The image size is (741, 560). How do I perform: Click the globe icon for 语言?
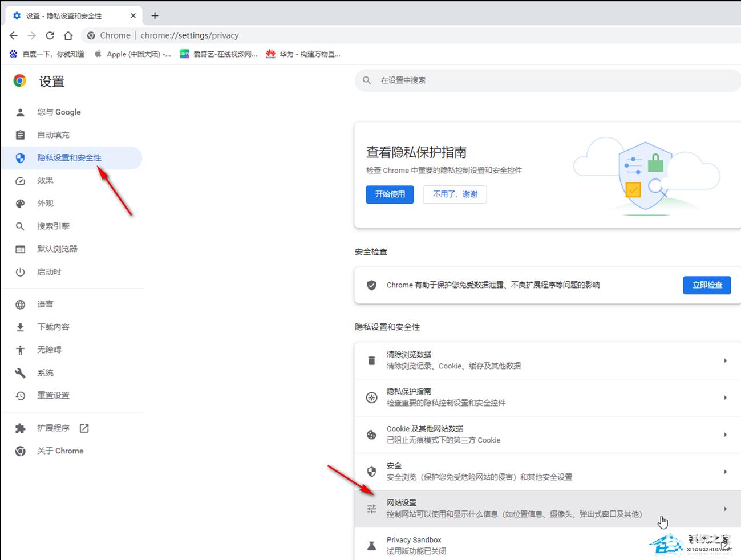20,305
